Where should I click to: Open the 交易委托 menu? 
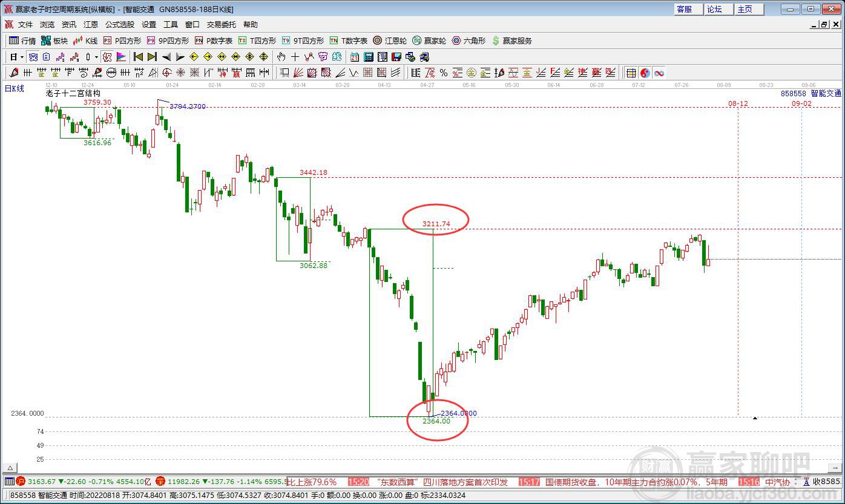point(222,24)
